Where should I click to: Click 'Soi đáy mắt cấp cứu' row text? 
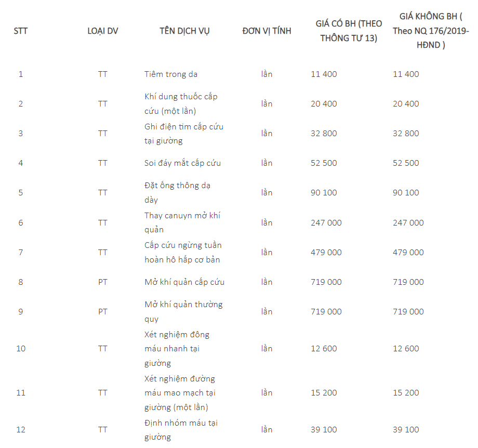[x=182, y=163]
